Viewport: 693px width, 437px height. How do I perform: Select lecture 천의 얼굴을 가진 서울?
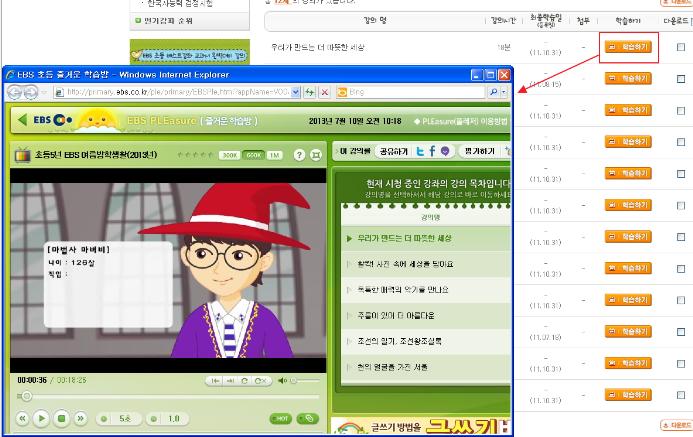point(426,367)
